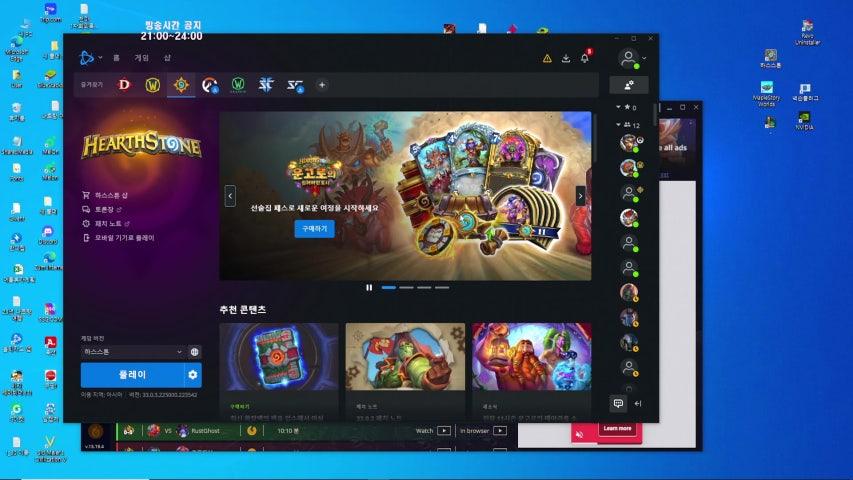
Task: Select the RustGhost match row
Action: (x=314, y=430)
